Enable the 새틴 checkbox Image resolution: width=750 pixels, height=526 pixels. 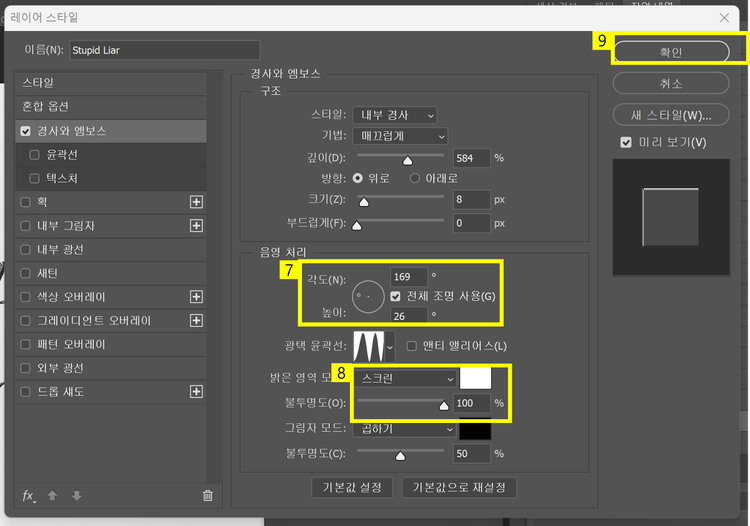(25, 273)
